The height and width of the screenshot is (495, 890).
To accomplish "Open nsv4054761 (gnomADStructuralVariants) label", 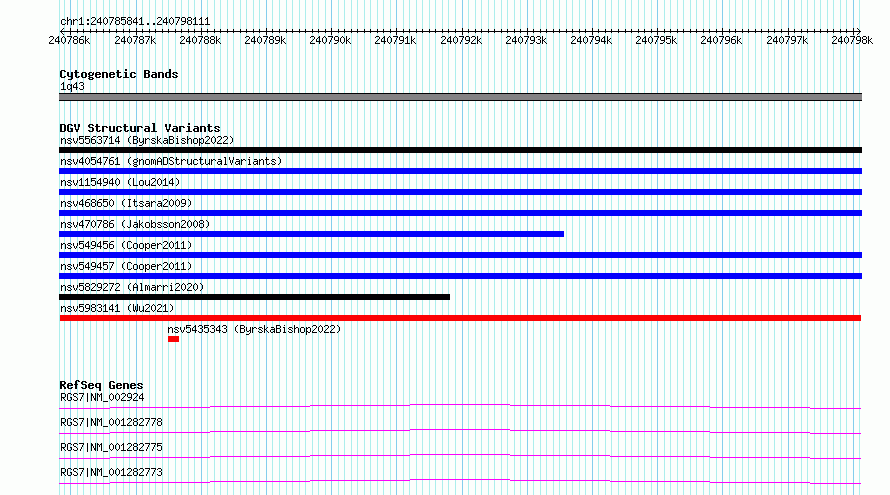I will [171, 161].
